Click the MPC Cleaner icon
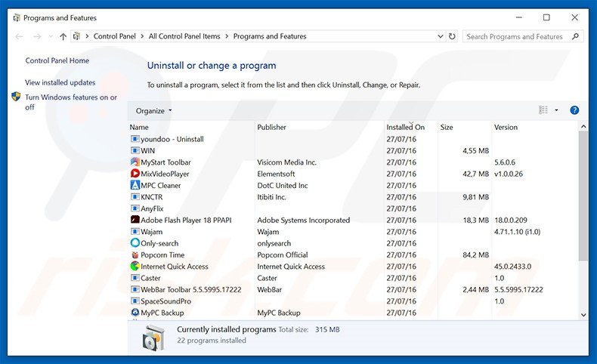This screenshot has height=364, width=597. coord(135,185)
